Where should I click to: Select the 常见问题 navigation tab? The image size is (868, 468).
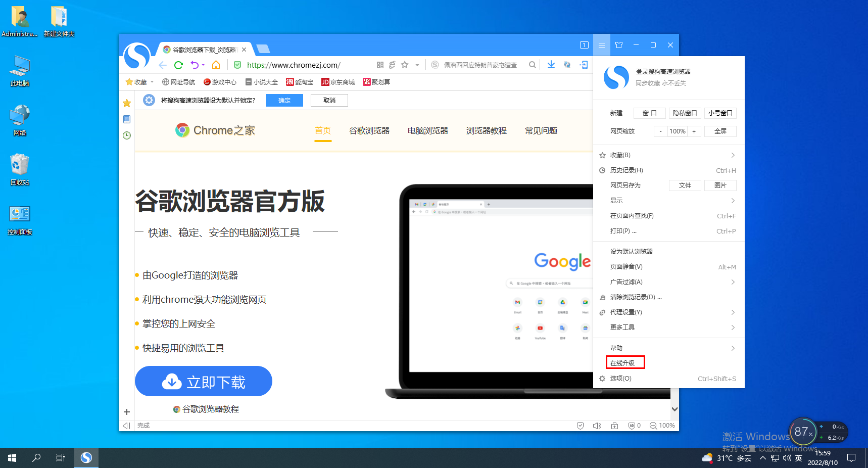(541, 131)
